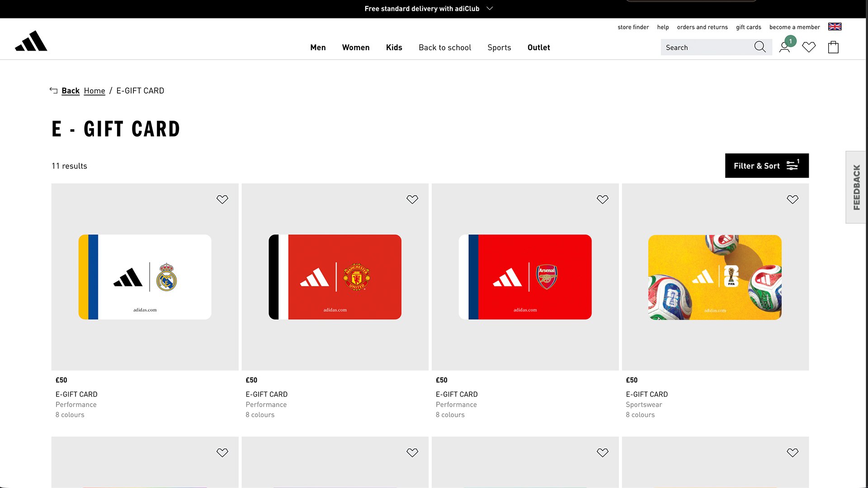This screenshot has height=488, width=868.
Task: Open the Real Madrid gift card image
Action: coord(145,277)
